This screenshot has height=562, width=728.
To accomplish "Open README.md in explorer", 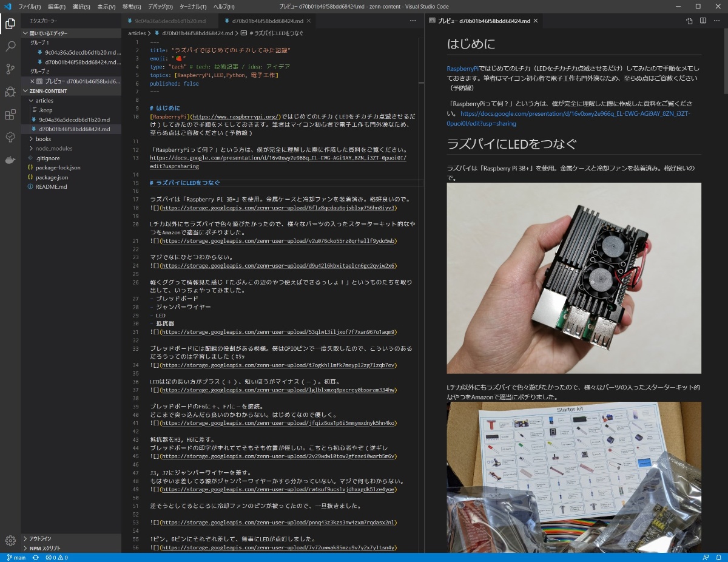I will click(x=71, y=186).
